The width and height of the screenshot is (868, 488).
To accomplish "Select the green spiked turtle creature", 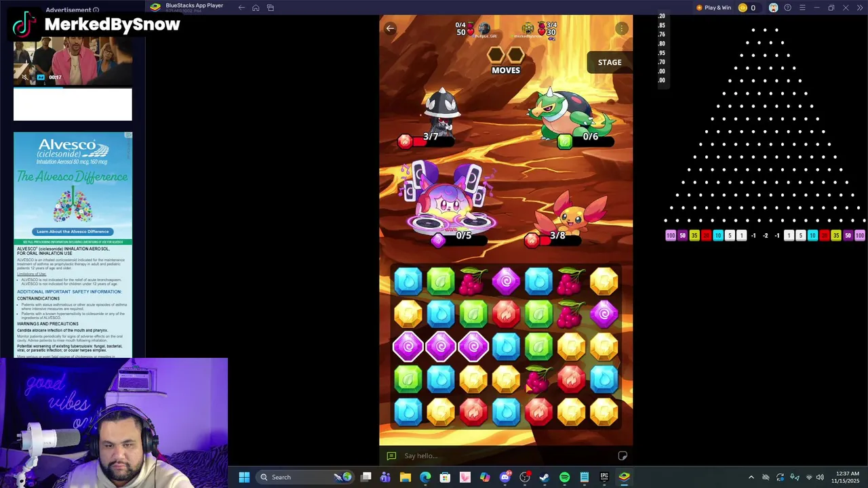I will click(x=572, y=112).
